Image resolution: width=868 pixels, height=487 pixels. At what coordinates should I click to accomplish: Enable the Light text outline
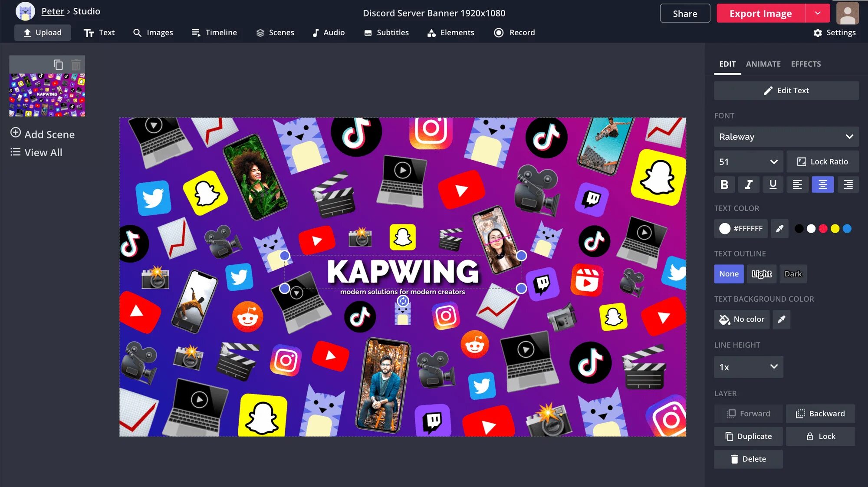(762, 274)
